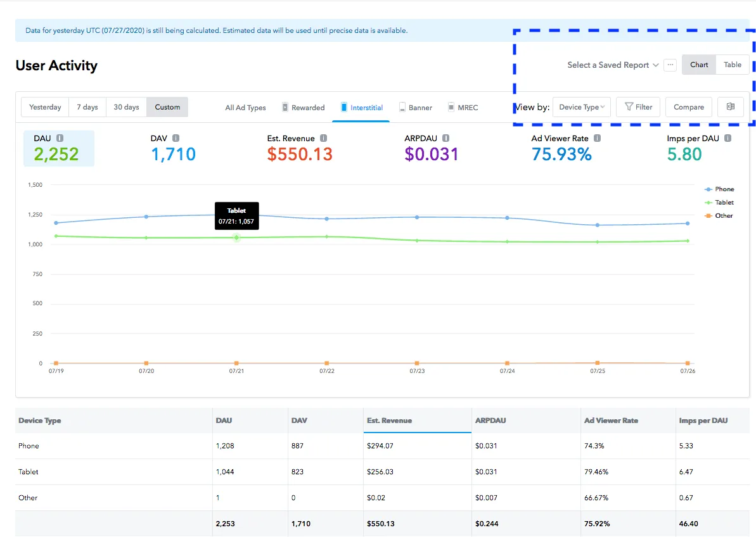
Task: Click the Other row label in the table
Action: 27,498
